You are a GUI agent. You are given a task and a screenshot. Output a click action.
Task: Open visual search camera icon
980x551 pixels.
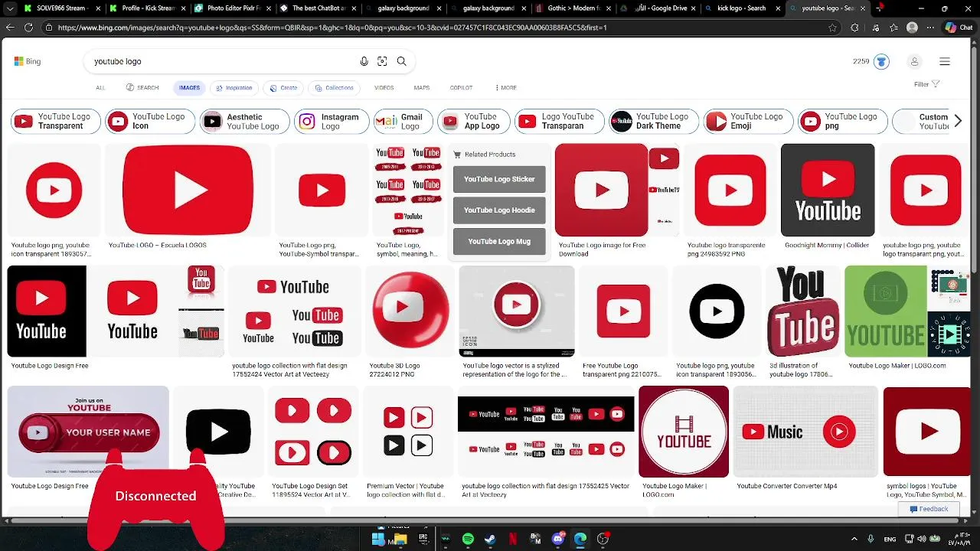point(382,61)
